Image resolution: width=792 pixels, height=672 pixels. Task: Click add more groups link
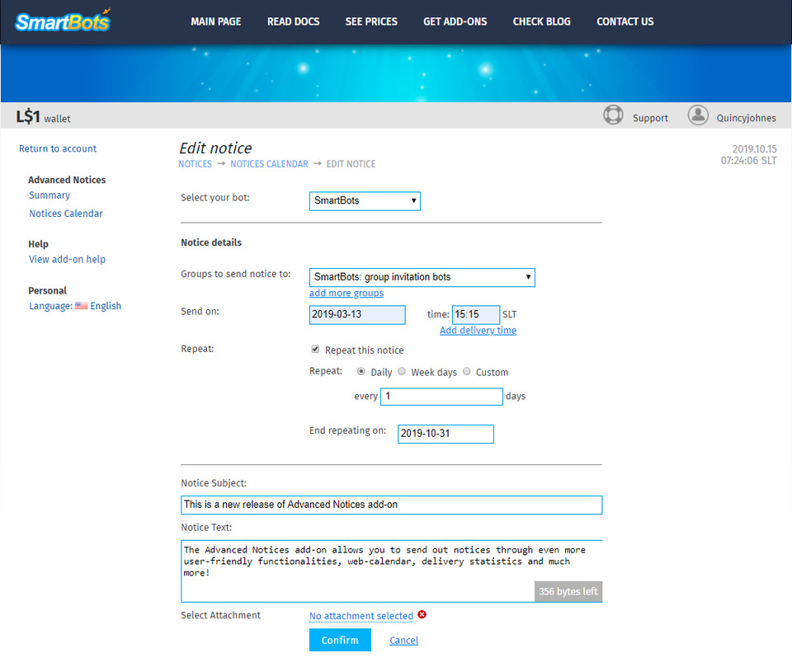pos(346,293)
